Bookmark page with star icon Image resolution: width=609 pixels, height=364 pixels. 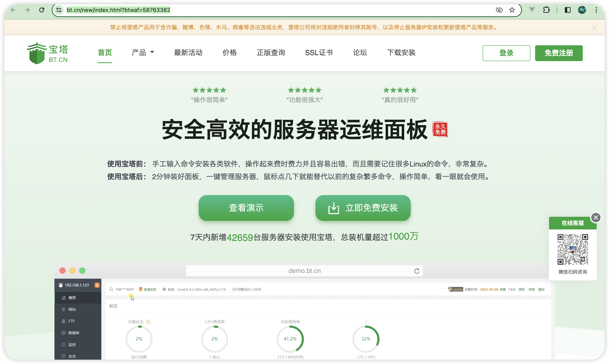(512, 10)
